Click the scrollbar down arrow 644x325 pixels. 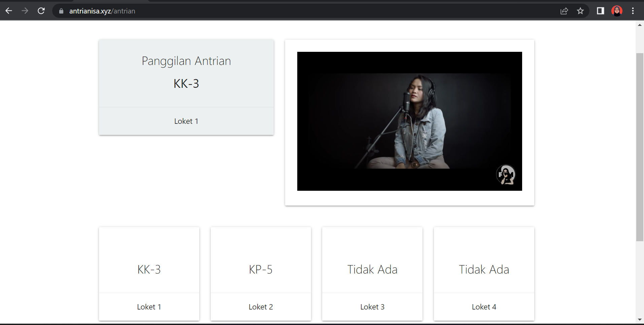point(640,320)
